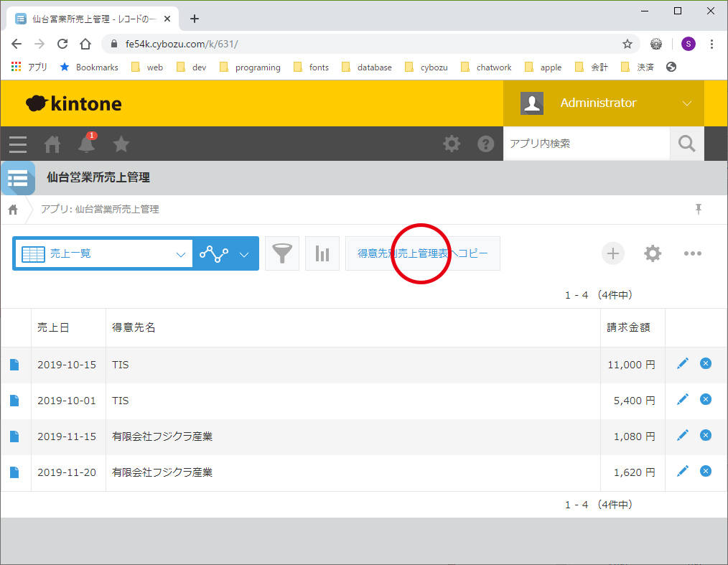Screen dimensions: 728x565
Task: Open the web bookmarks folder
Action: (x=147, y=67)
